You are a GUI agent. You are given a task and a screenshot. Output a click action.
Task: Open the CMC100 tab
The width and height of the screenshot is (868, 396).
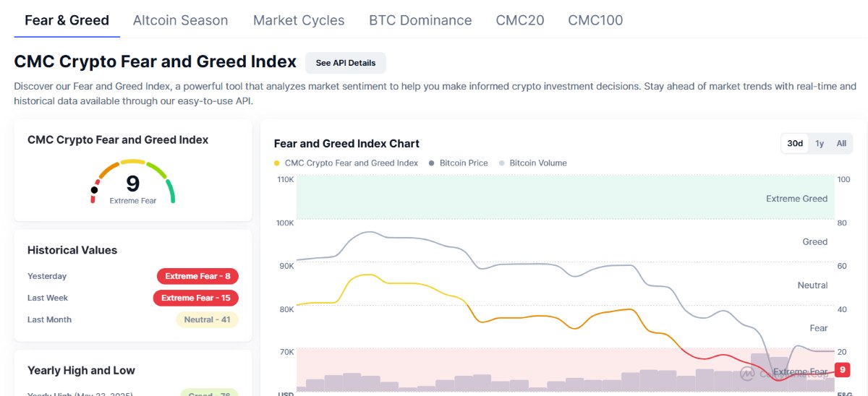point(595,20)
